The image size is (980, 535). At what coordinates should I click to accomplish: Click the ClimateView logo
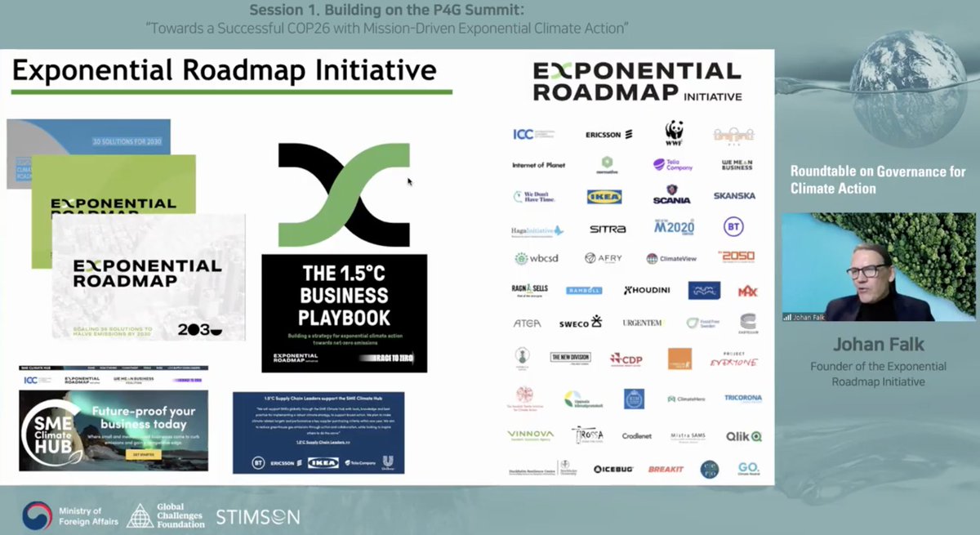671,258
